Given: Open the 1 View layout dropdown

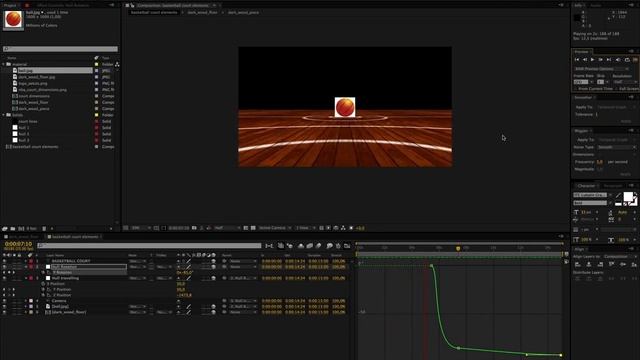Looking at the screenshot, I should [306, 228].
